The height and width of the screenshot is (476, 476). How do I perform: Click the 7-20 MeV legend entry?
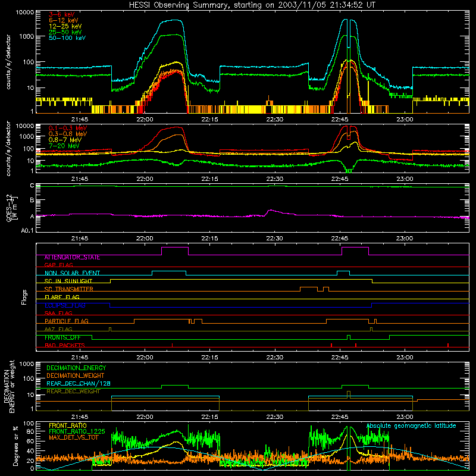tap(64, 146)
